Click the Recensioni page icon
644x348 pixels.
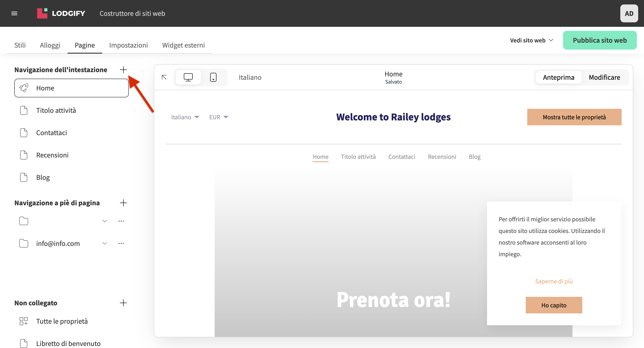[24, 155]
